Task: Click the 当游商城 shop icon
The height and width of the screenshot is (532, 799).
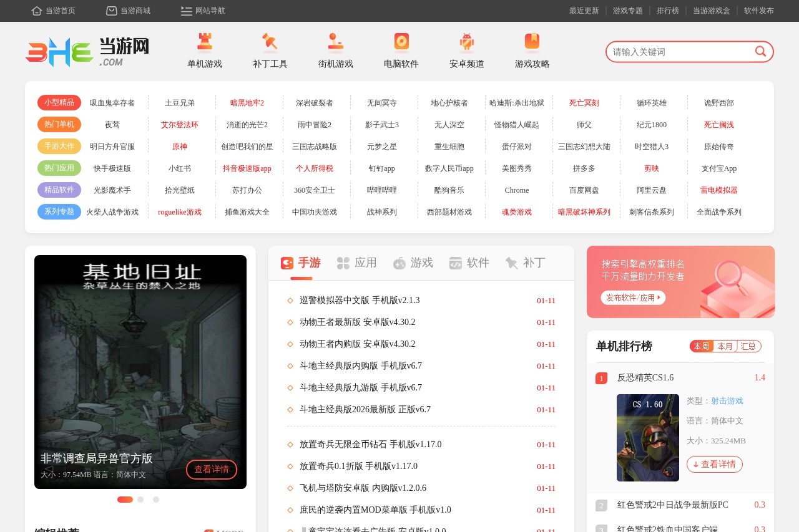Action: 112,11
